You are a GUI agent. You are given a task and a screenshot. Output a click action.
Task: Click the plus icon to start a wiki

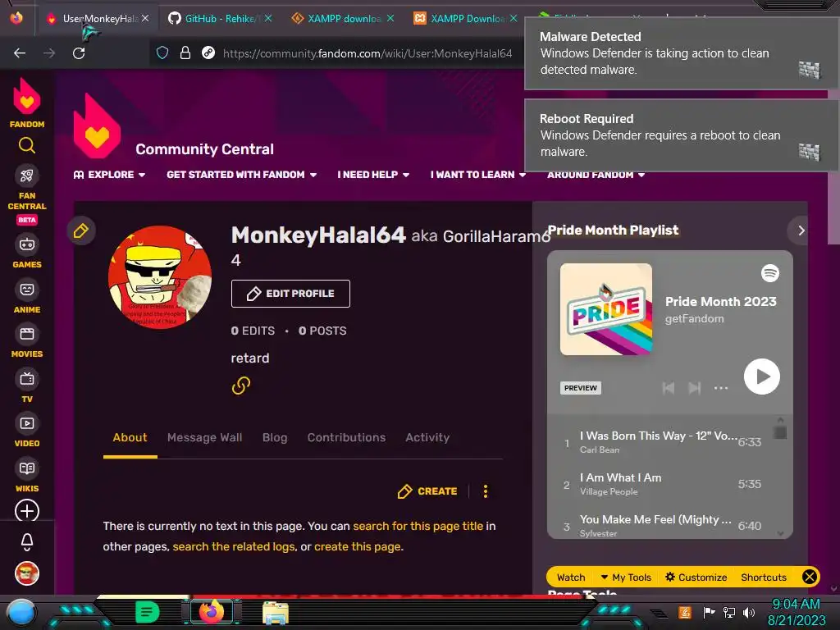[27, 510]
